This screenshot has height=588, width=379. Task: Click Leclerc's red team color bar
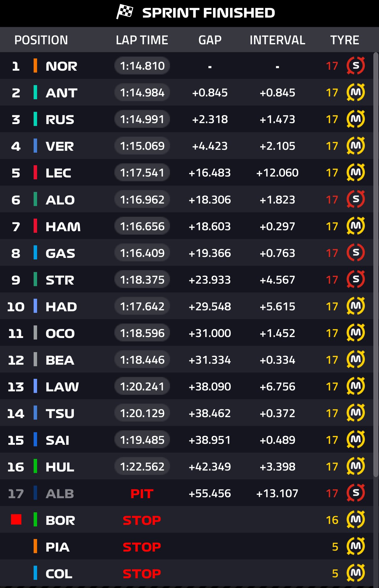click(35, 172)
